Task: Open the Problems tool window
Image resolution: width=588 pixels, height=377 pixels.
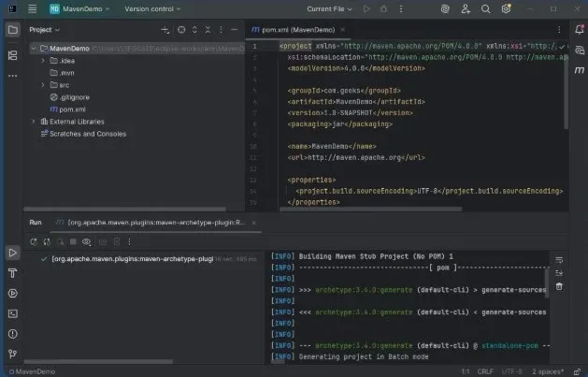Action: [13, 334]
